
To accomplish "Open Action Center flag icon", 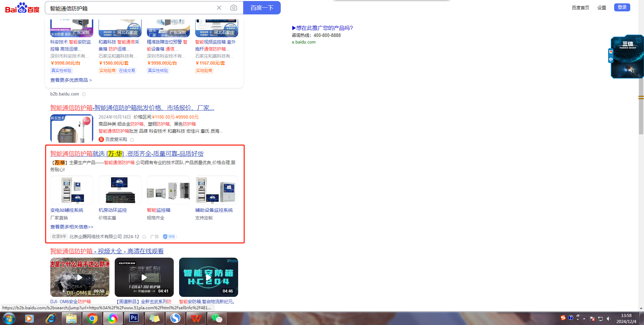I will tap(592, 319).
